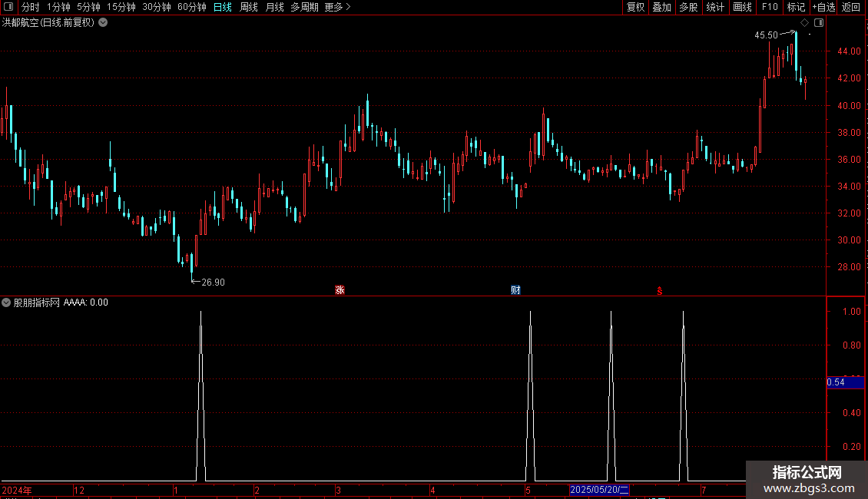Expand the 更多 periods menu
This screenshot has height=499, width=868.
(x=337, y=7)
